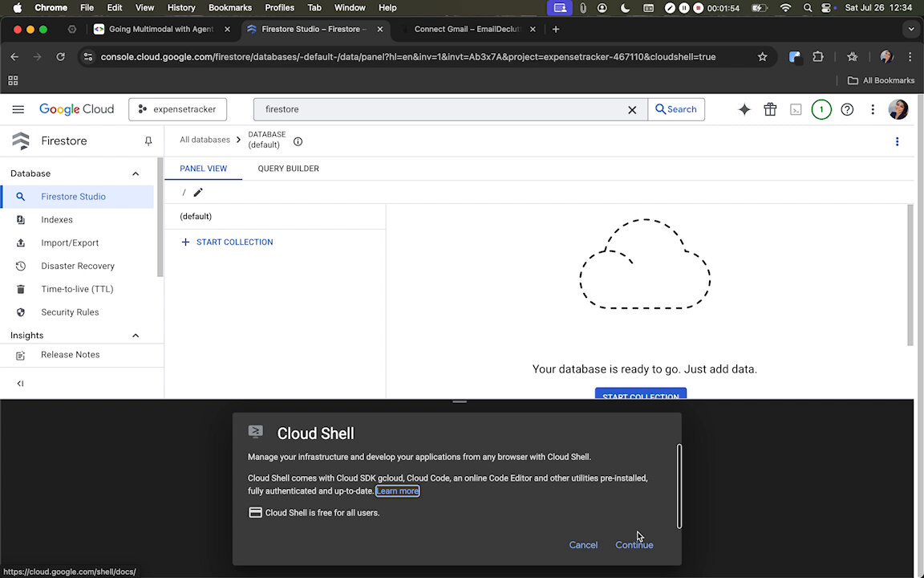Open Chrome extensions puzzle icon
Screen dimensions: 924x578
pyautogui.click(x=818, y=57)
